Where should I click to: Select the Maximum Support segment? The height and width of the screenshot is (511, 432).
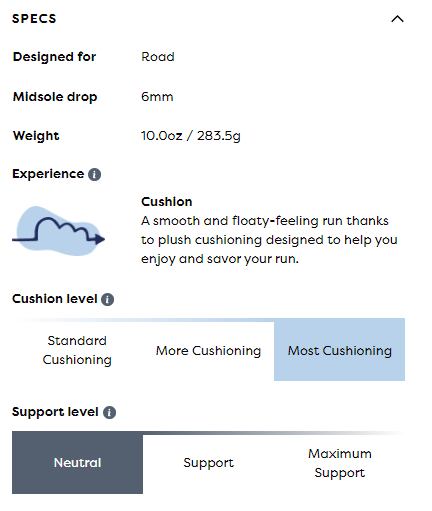click(339, 463)
